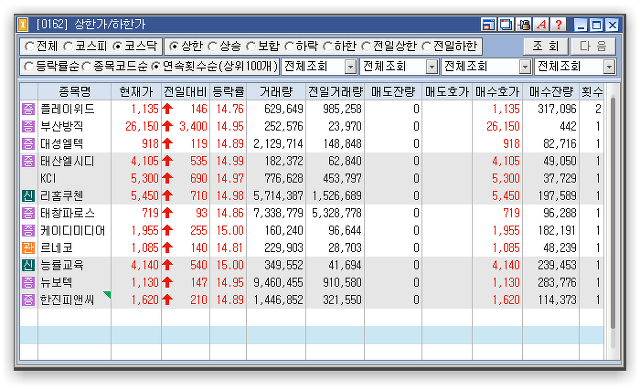Choose the 상승 radio option
The image size is (640, 389).
[212, 46]
